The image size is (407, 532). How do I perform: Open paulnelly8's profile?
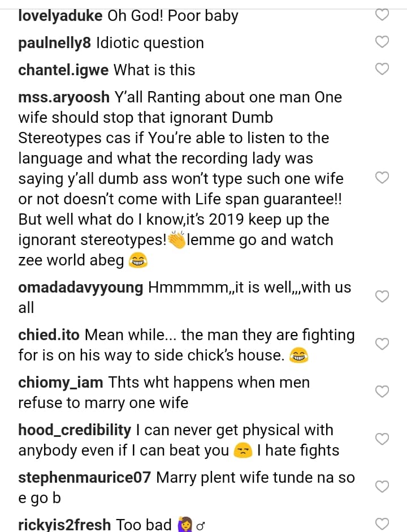pyautogui.click(x=55, y=43)
